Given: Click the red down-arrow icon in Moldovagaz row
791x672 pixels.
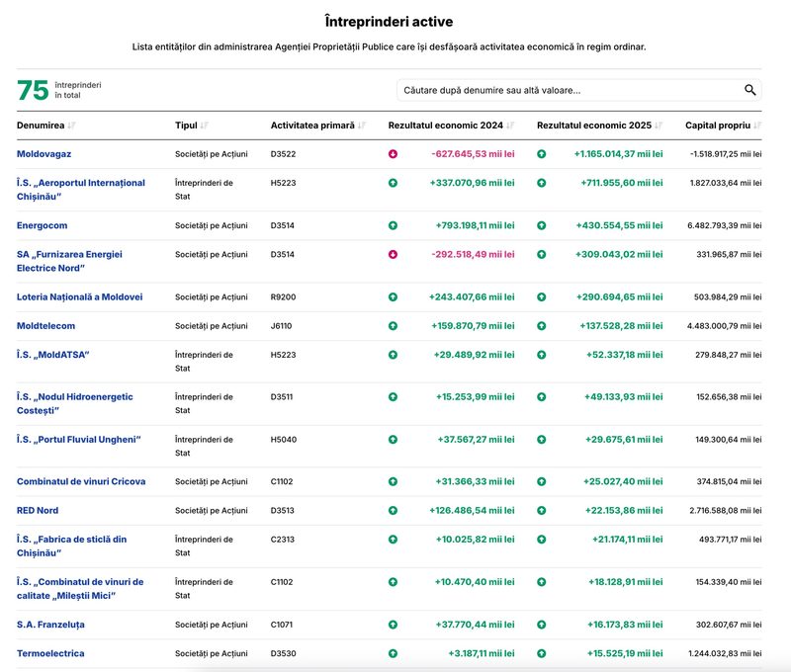Looking at the screenshot, I should tap(393, 154).
